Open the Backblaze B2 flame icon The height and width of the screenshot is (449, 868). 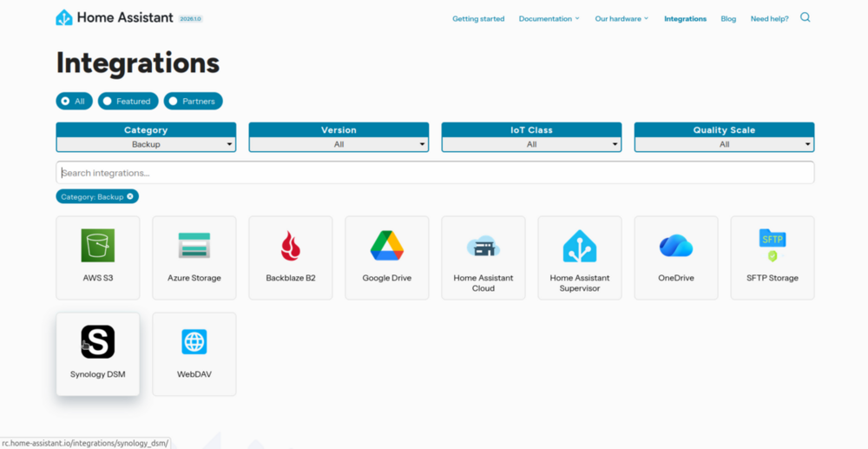tap(291, 246)
